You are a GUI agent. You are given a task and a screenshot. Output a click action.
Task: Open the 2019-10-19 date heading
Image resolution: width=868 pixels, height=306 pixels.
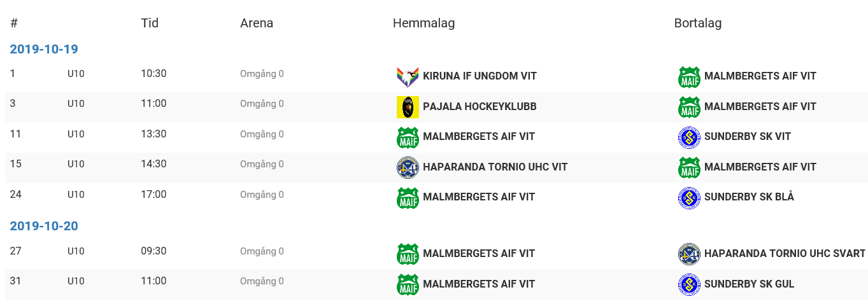pyautogui.click(x=44, y=49)
